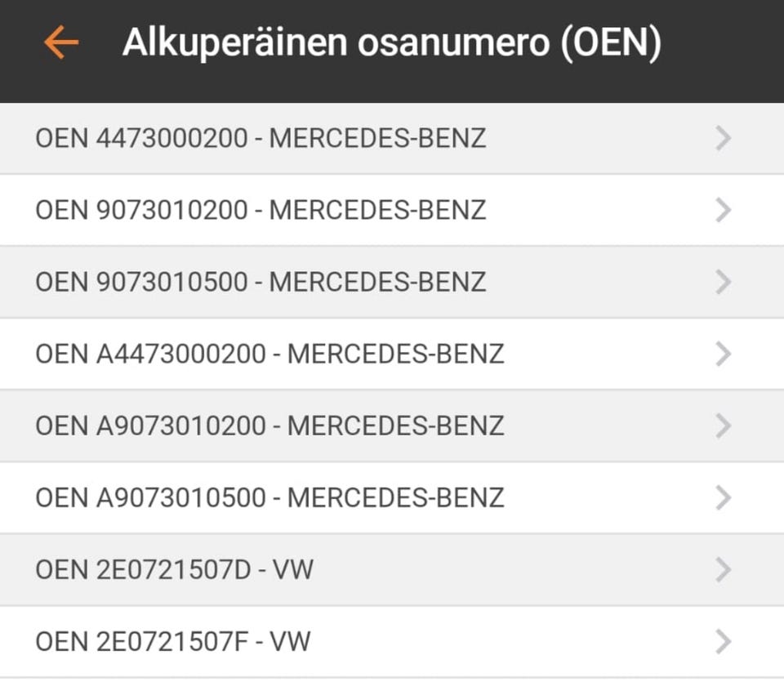
Task: Pick OEN A9073010200 - MERCEDES-BENZ entry
Action: pyautogui.click(x=269, y=426)
